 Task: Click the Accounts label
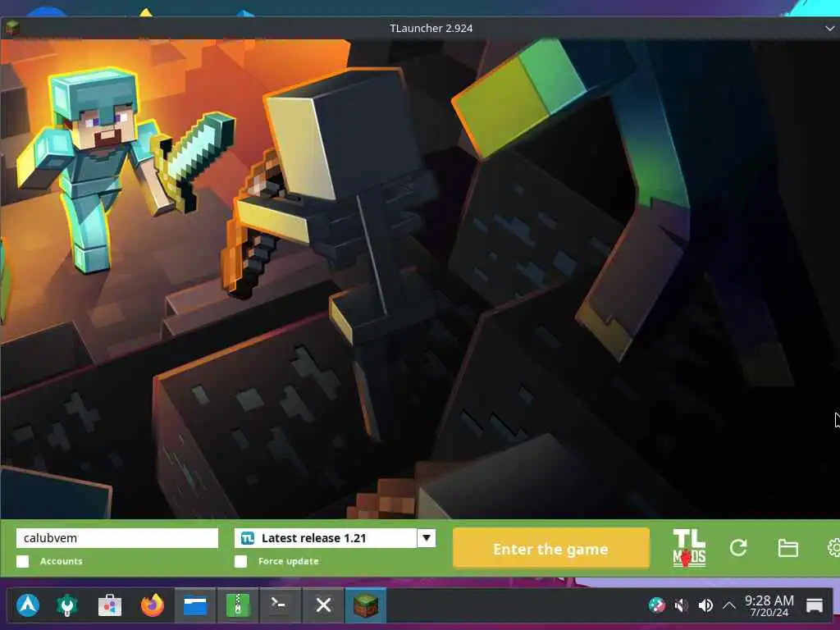click(61, 561)
